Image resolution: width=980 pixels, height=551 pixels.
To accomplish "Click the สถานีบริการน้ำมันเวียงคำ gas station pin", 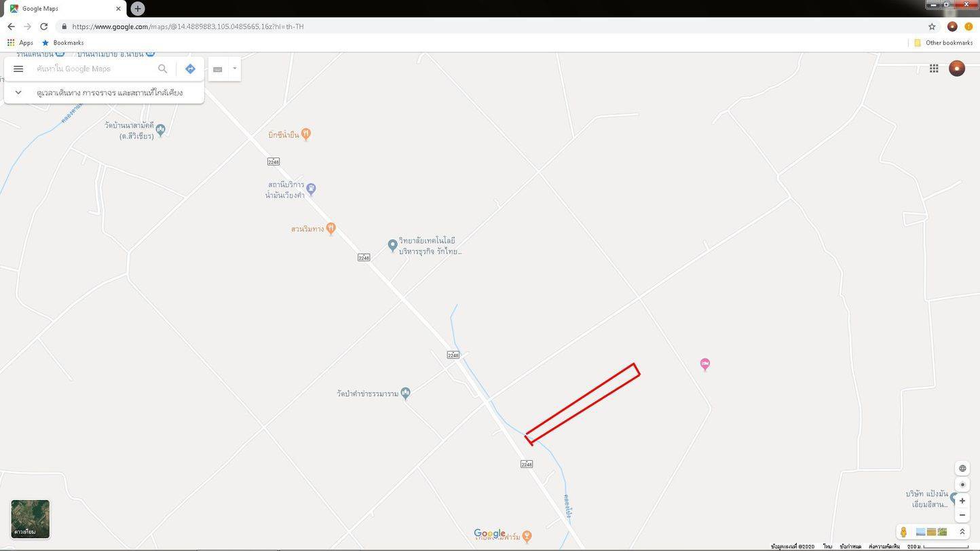I will 311,189.
